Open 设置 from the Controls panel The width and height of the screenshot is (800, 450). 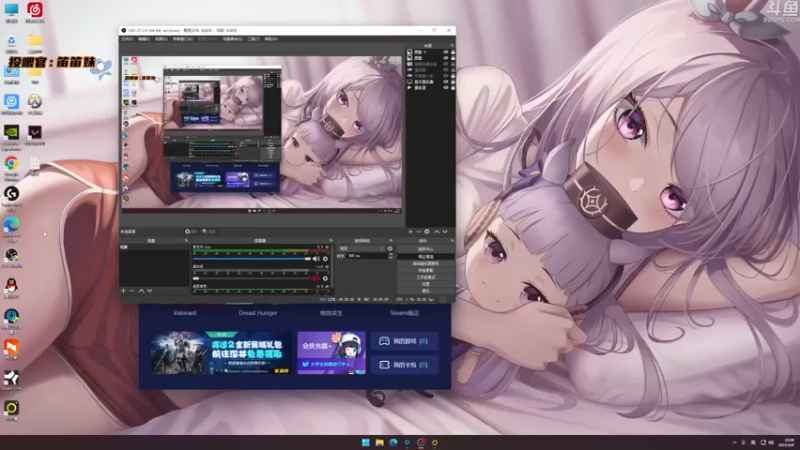click(426, 284)
